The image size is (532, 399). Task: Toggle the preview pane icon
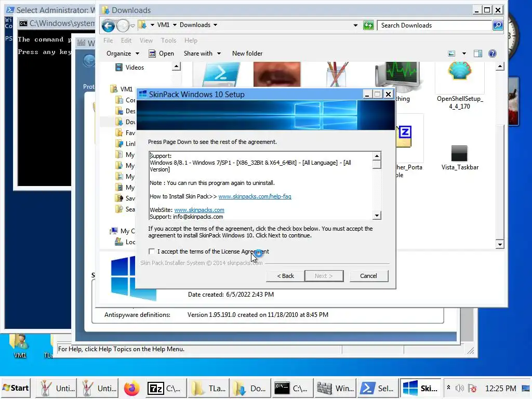tap(478, 54)
